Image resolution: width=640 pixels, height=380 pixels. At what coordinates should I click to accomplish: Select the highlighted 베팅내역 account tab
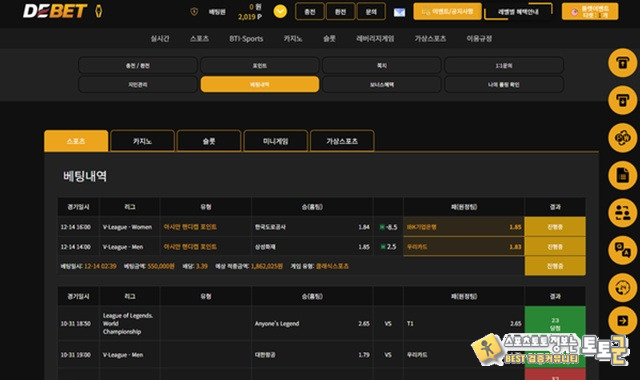pos(260,84)
